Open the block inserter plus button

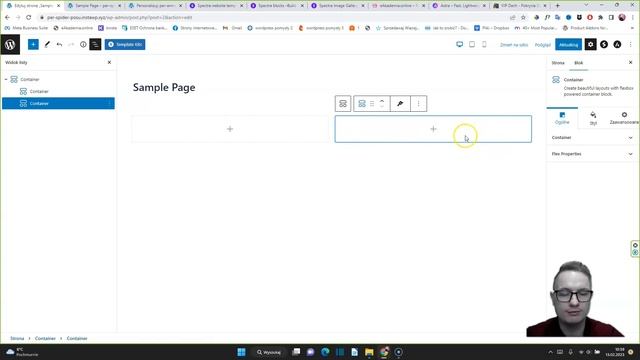[33, 44]
